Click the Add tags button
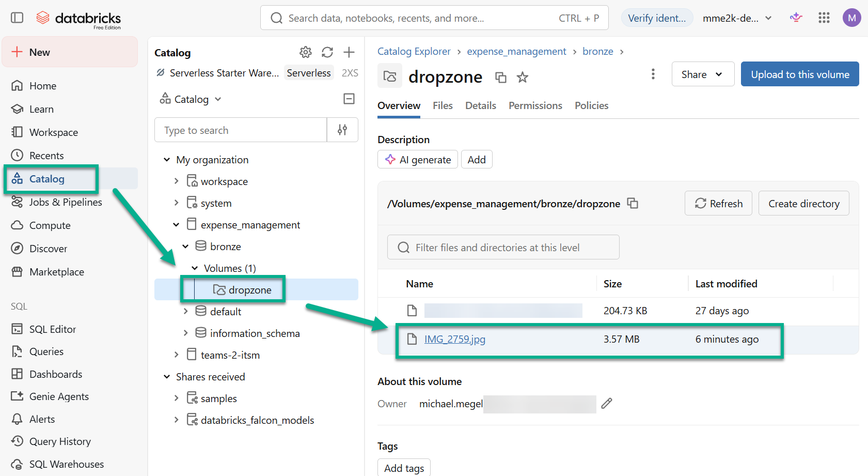Screen dimensions: 868x476 (x=404, y=468)
